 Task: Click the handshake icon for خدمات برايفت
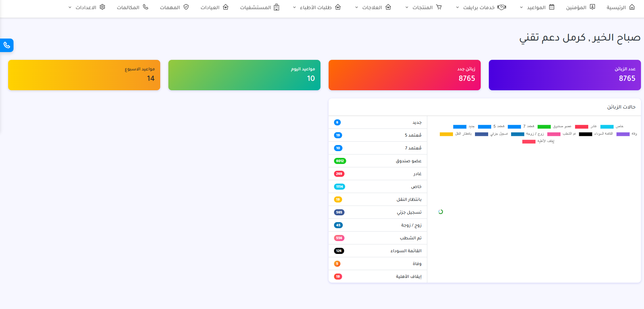tap(502, 7)
